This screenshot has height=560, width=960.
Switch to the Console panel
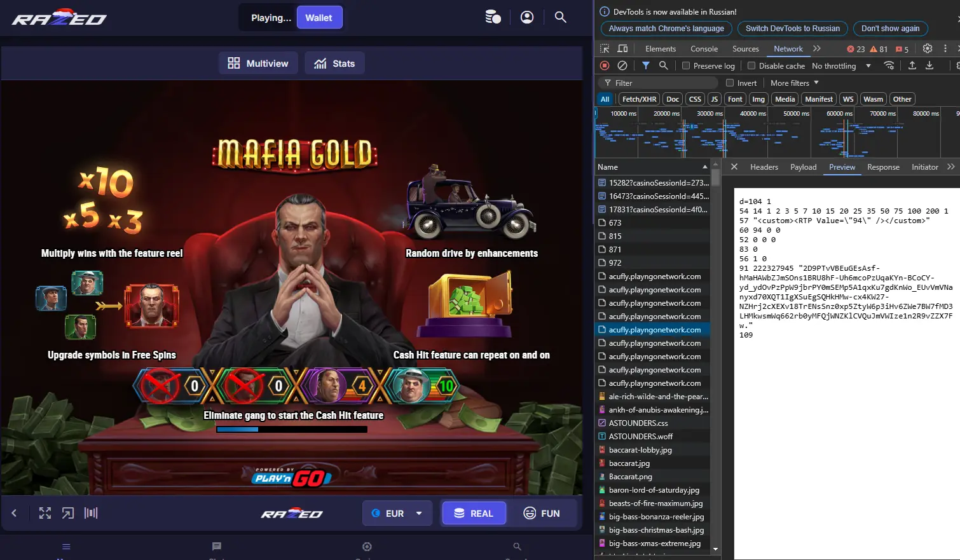click(704, 49)
